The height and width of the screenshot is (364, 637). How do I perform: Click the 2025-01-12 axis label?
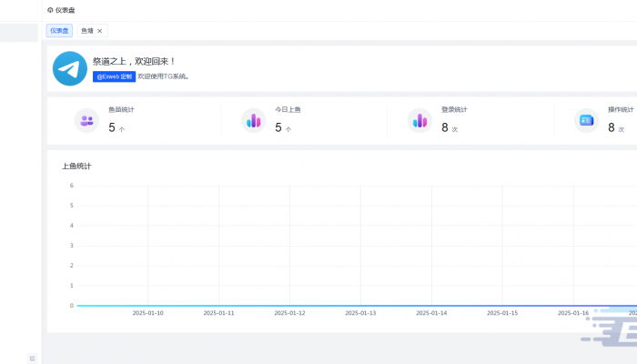point(289,313)
